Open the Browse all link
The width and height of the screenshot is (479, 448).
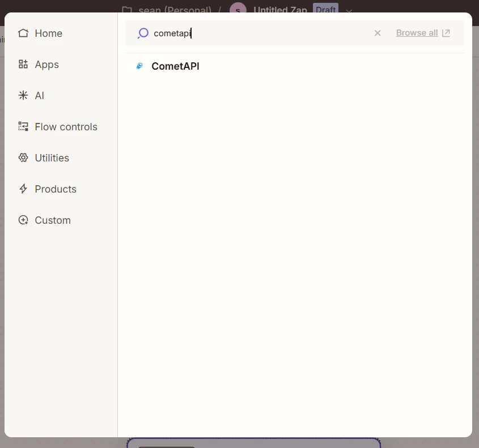(x=417, y=33)
